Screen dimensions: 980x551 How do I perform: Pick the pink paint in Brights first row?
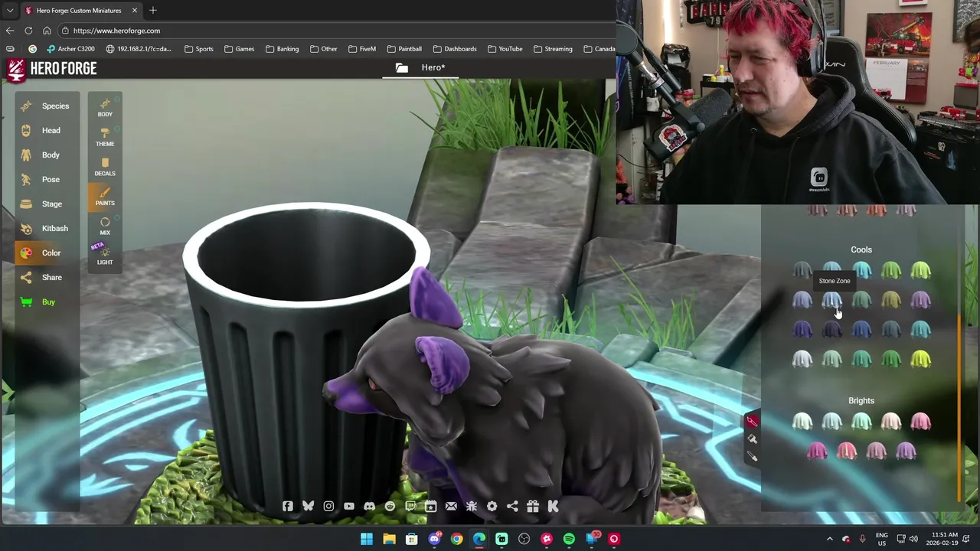tap(920, 422)
